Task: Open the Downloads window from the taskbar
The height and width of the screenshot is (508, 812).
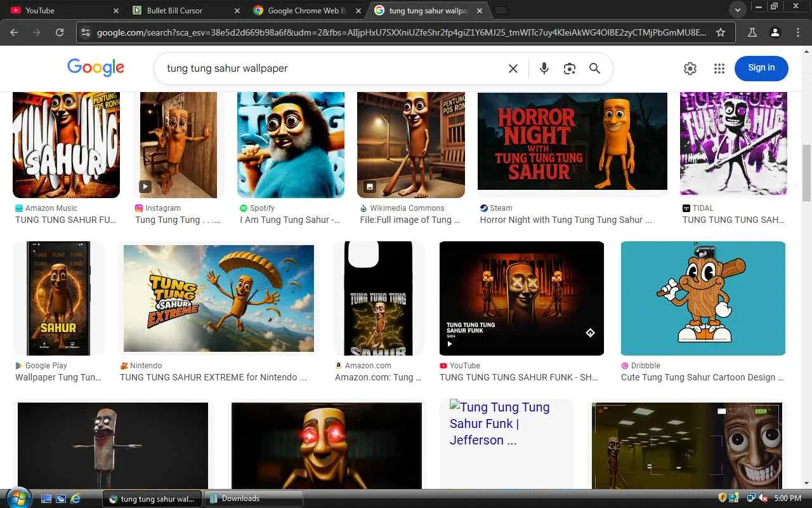Action: click(x=254, y=498)
